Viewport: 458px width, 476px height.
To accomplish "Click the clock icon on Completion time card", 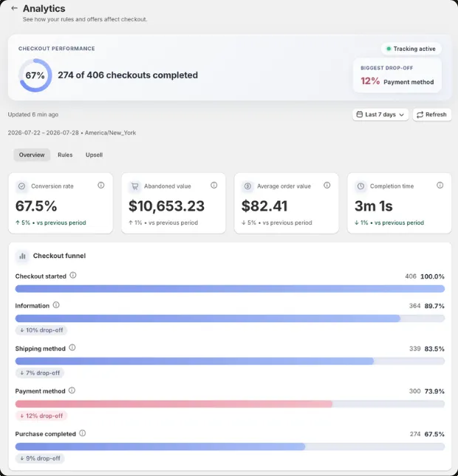I will (x=360, y=186).
